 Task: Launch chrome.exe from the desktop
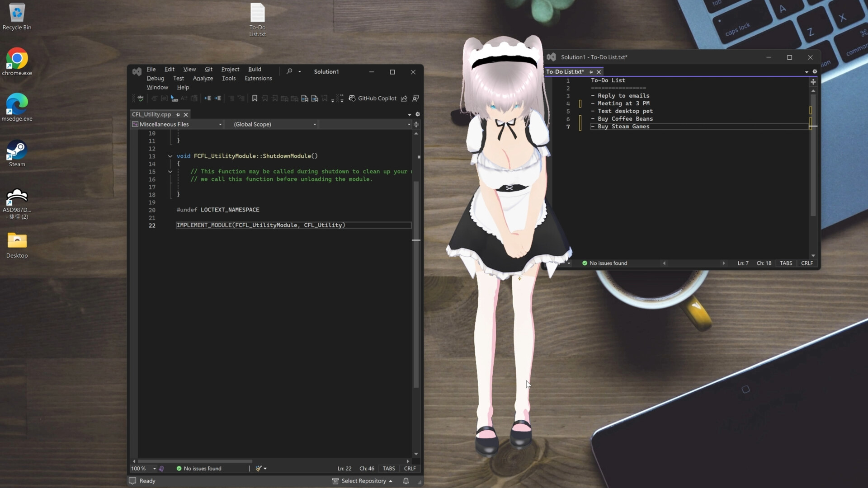17,62
